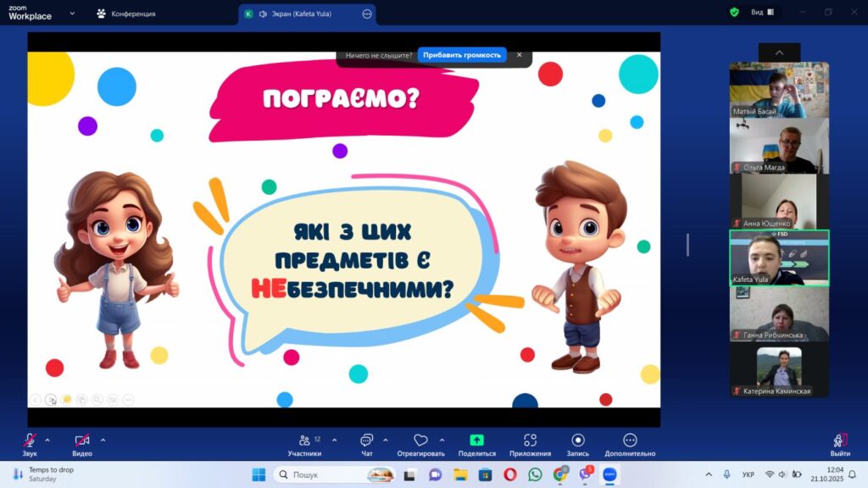868x488 pixels.
Task: Unmute microphone with Звук button
Action: (30, 441)
